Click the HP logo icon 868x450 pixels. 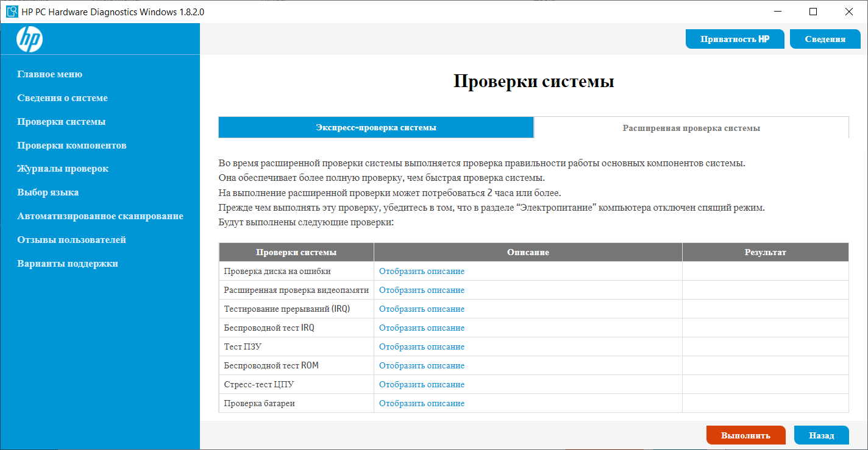pos(29,40)
